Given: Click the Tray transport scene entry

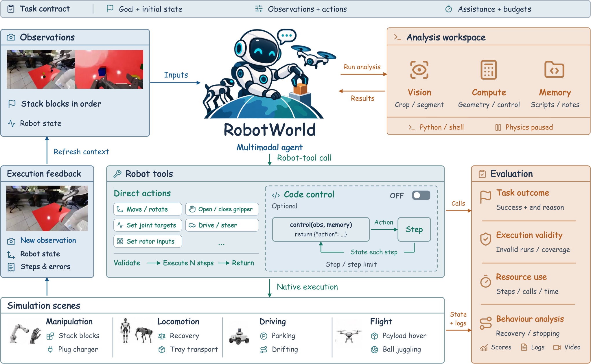Looking at the screenshot, I should tap(188, 350).
